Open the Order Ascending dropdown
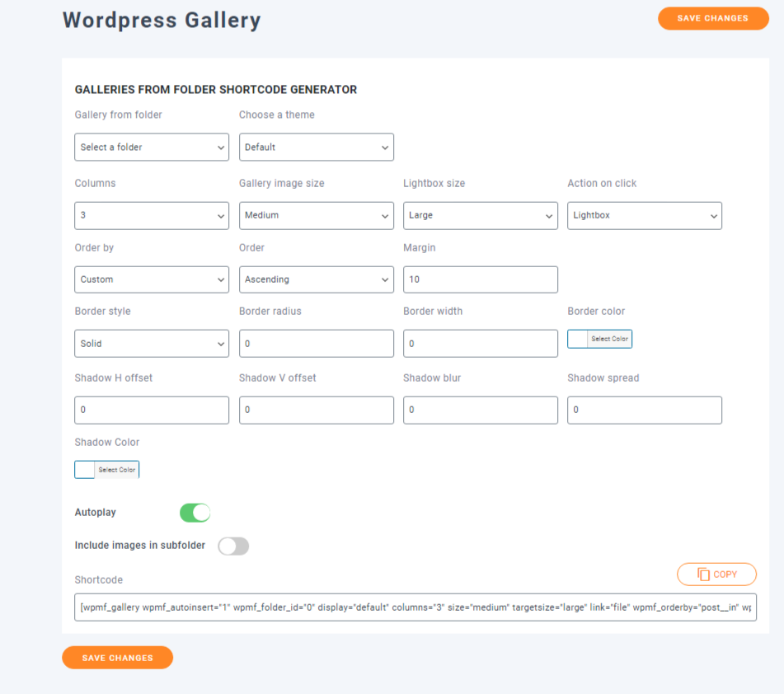 316,279
